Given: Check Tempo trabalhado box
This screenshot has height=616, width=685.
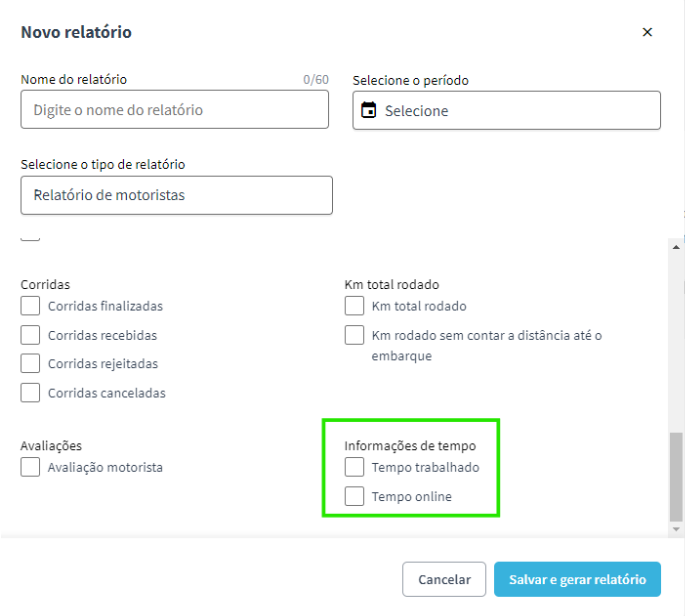Looking at the screenshot, I should (x=354, y=467).
